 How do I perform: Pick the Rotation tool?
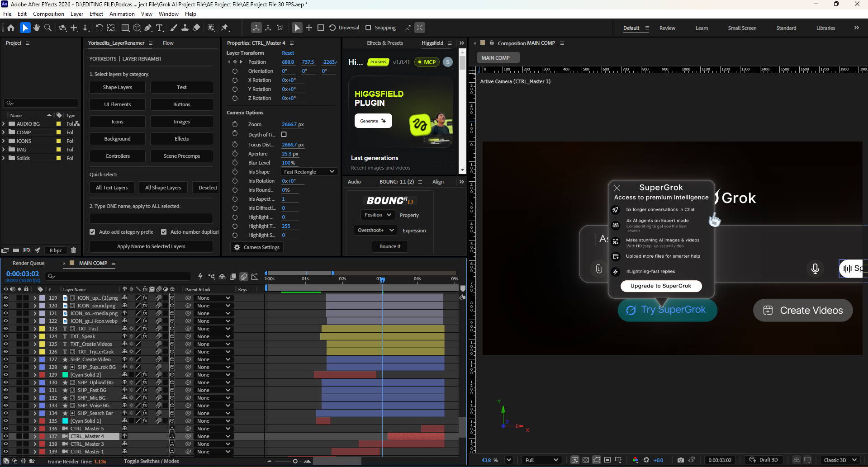coord(99,28)
